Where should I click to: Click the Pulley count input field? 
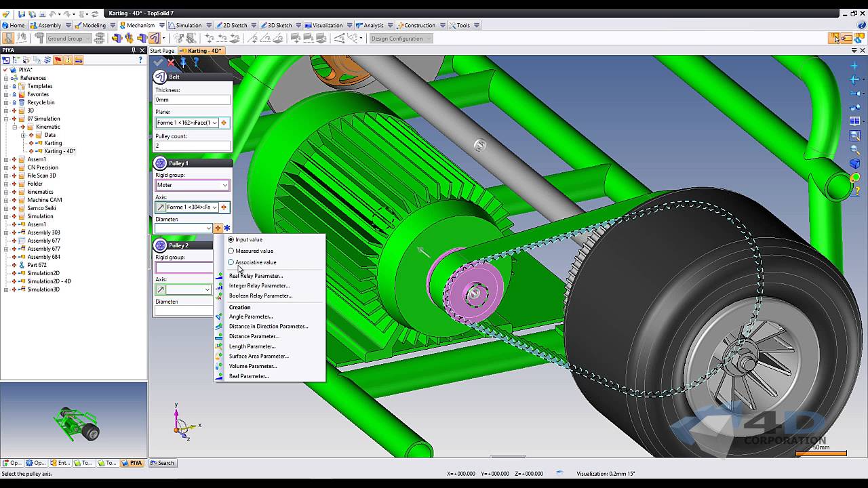(193, 146)
